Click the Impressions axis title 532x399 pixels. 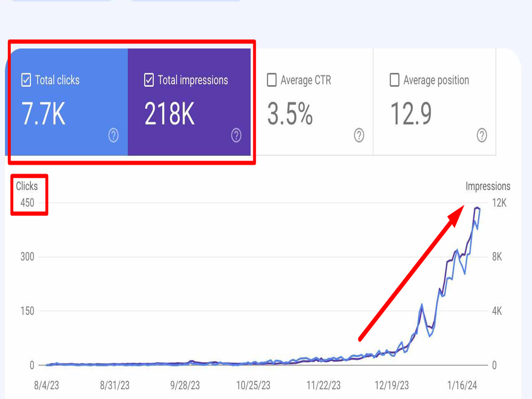tap(488, 186)
